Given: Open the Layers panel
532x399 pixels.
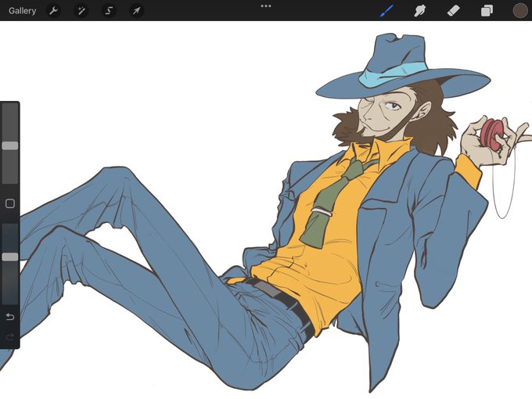Looking at the screenshot, I should pyautogui.click(x=487, y=11).
